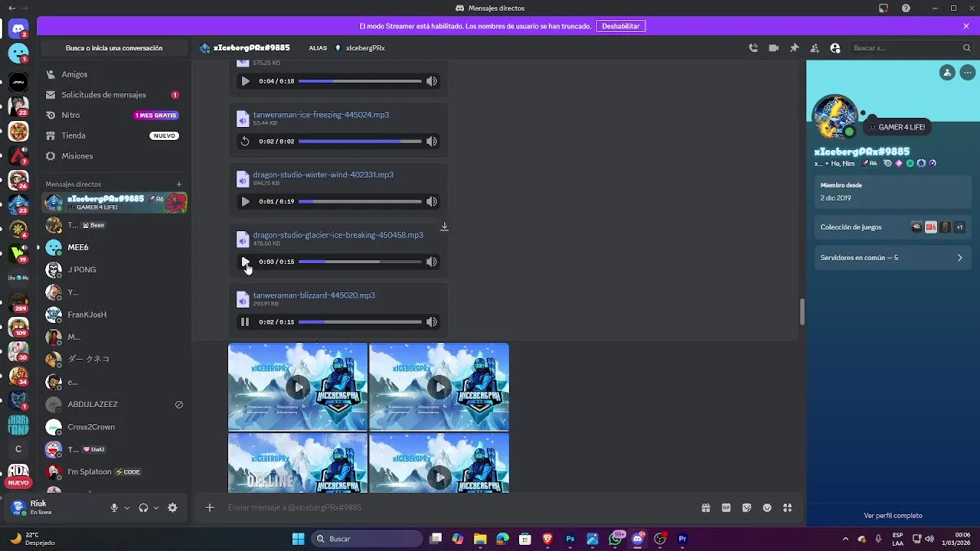
Task: Expand audio output options arrow
Action: 156,507
